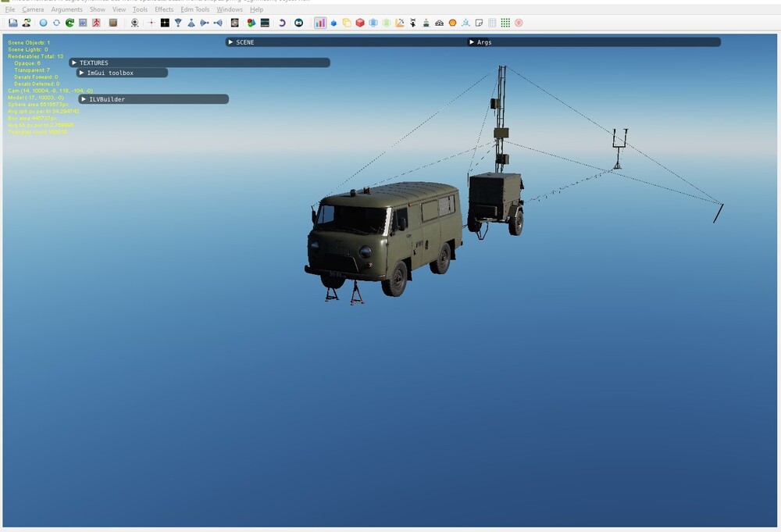Click the webcam camera icon in toolbar

coord(134,23)
